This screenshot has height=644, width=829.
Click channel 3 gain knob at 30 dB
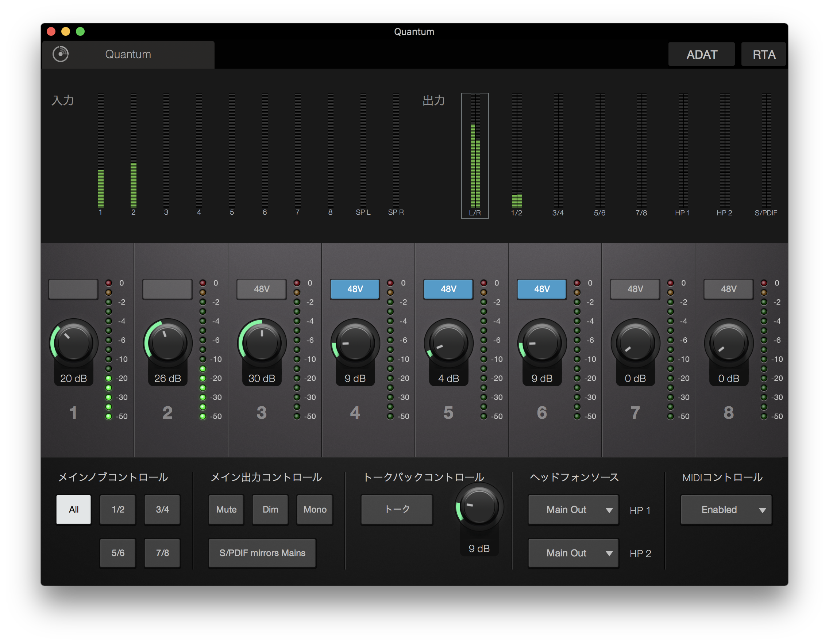(x=262, y=343)
